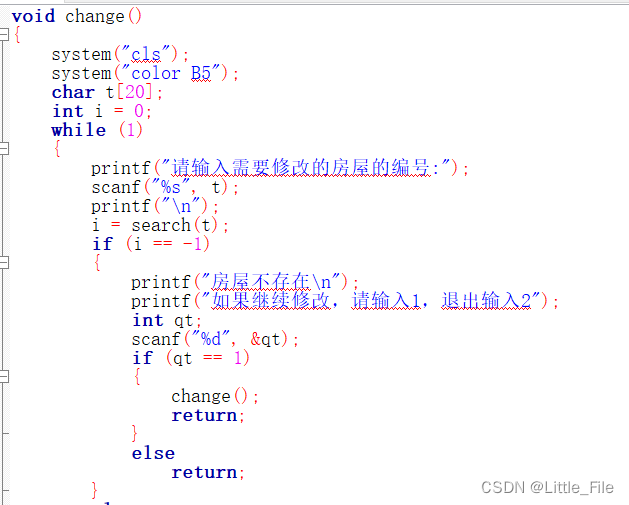This screenshot has height=505, width=629.
Task: Click the recursive 'change();' call
Action: [x=215, y=396]
